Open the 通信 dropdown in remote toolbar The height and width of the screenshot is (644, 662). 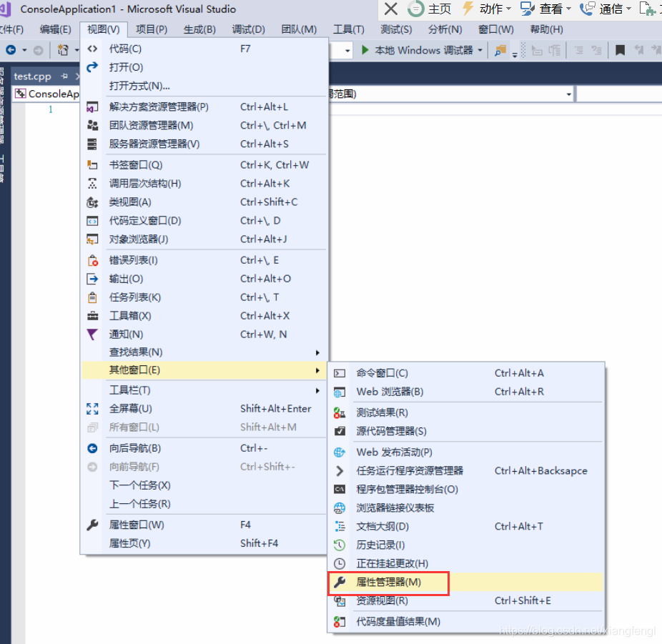[x=628, y=9]
